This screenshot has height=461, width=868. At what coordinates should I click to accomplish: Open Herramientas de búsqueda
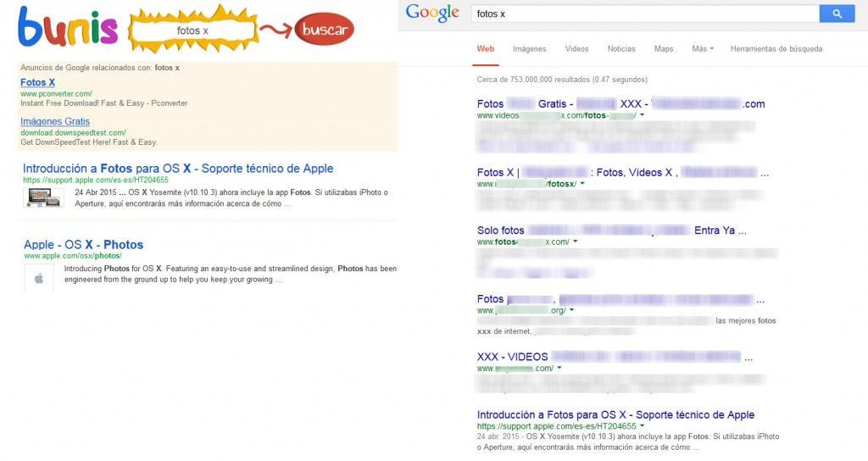(x=776, y=48)
